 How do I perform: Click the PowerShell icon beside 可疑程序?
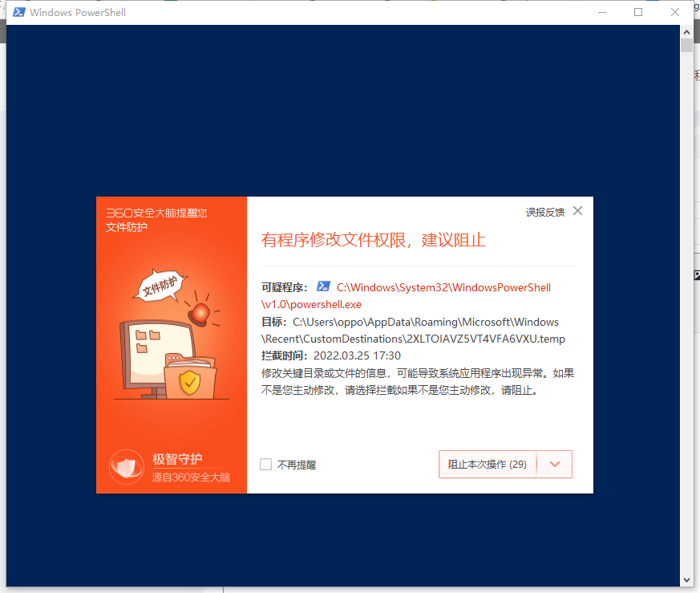(323, 286)
